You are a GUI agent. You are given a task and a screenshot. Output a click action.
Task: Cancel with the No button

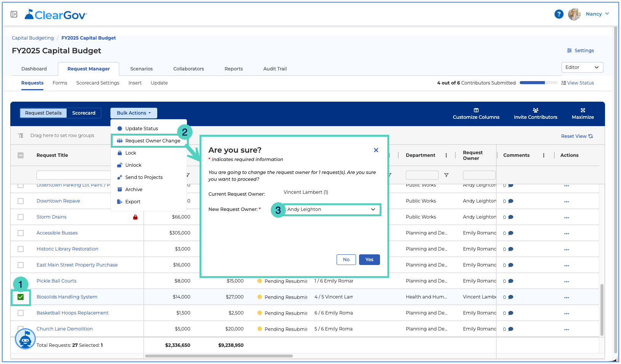(346, 260)
